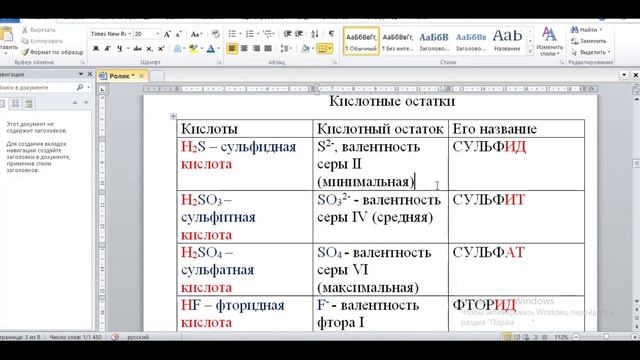640x360 pixels.
Task: Click the Cut (Вырезать) button
Action: (x=38, y=30)
